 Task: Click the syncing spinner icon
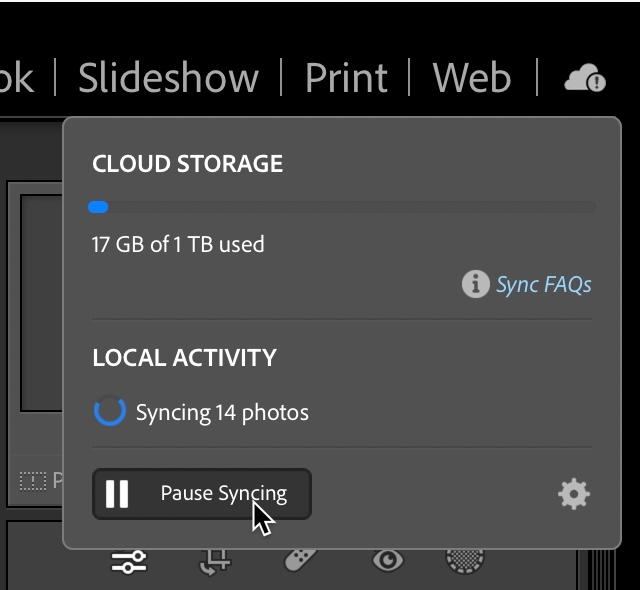109,412
